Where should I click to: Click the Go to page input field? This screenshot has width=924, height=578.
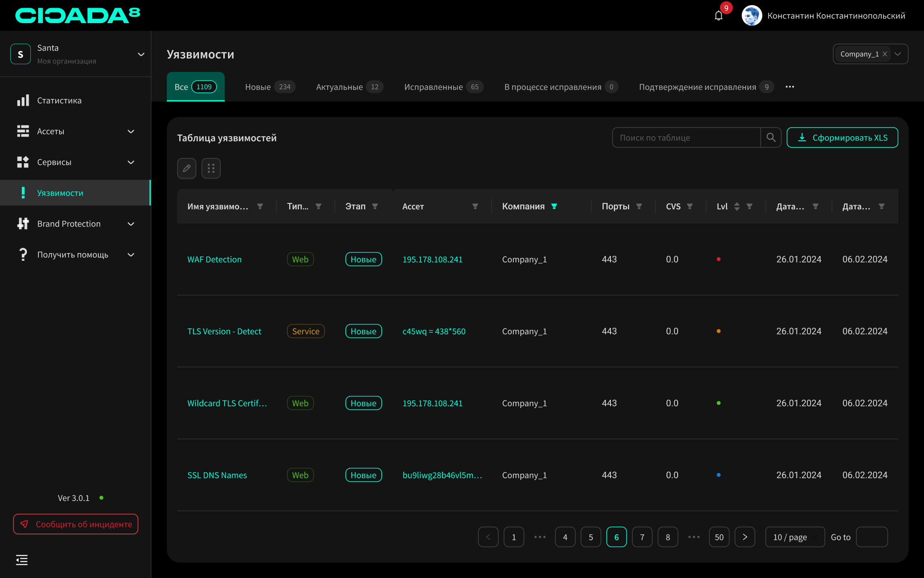pyautogui.click(x=871, y=537)
